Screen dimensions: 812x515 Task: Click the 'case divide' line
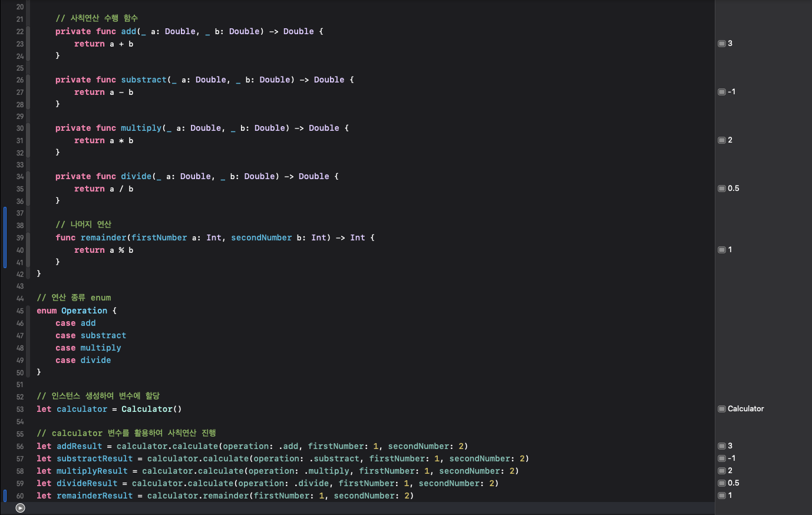(83, 360)
